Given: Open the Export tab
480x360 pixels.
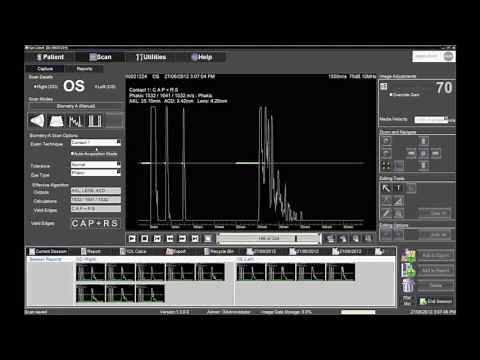Looking at the screenshot, I should tap(176, 252).
